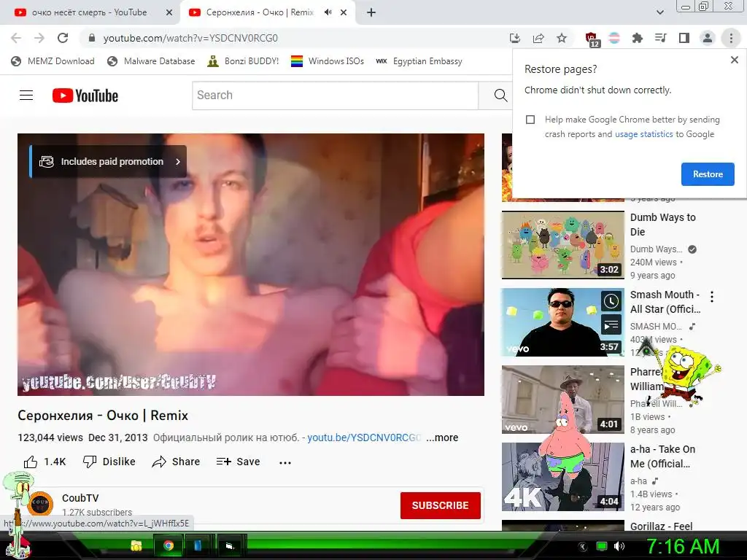This screenshot has width=747, height=560.
Task: Open CoubTV channel avatar
Action: pyautogui.click(x=41, y=504)
